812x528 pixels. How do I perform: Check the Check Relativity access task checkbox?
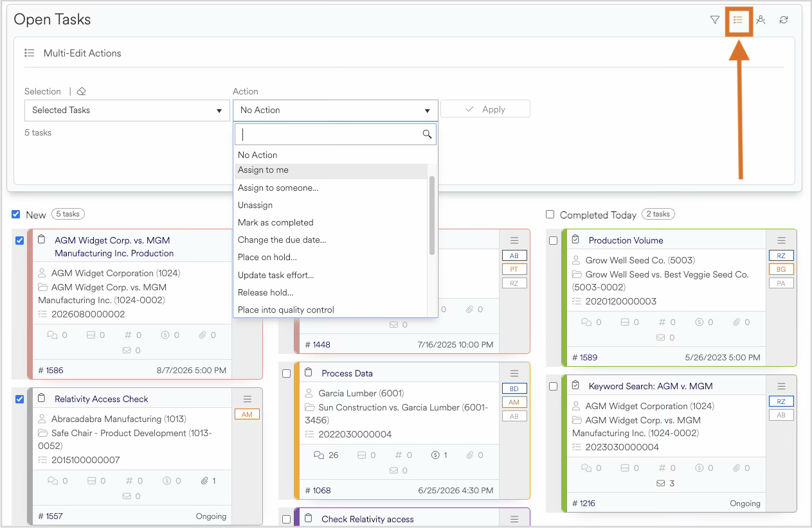(287, 520)
